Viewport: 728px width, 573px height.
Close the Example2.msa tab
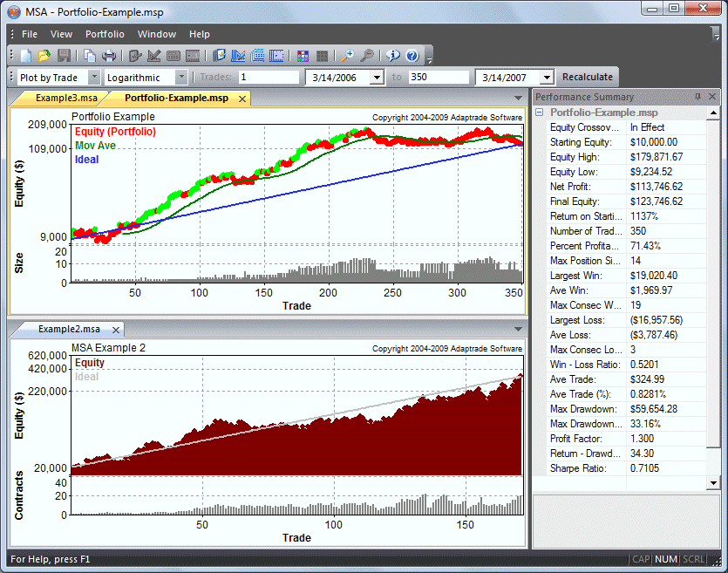(x=116, y=330)
